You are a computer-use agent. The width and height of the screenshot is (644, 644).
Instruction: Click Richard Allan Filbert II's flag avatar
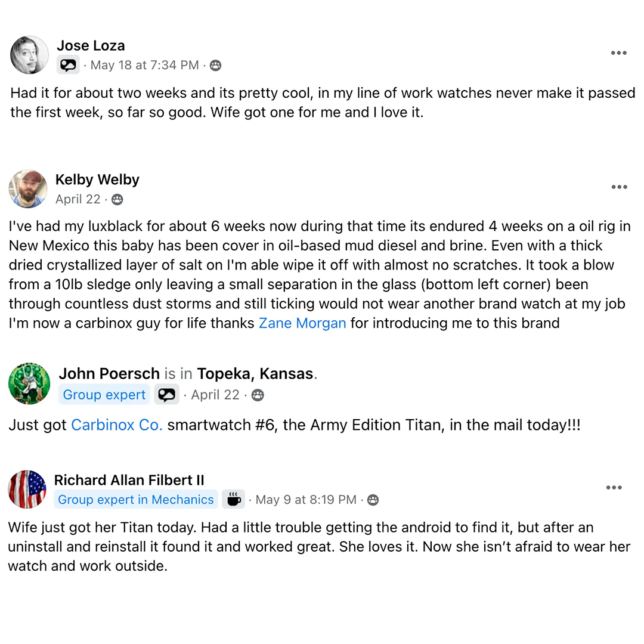pos(27,489)
